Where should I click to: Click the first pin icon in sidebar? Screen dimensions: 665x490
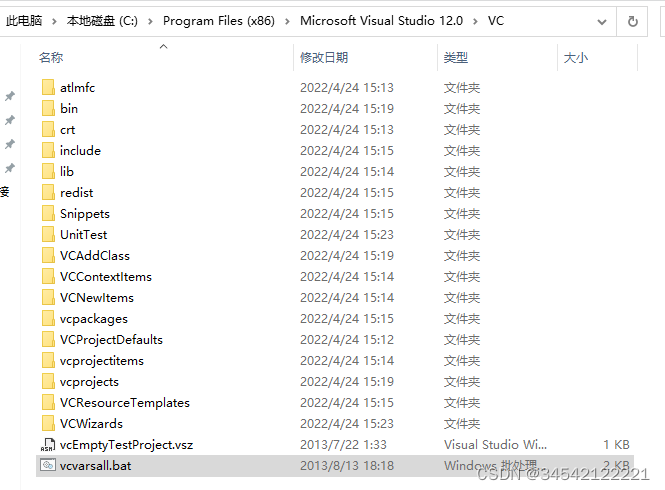point(10,97)
